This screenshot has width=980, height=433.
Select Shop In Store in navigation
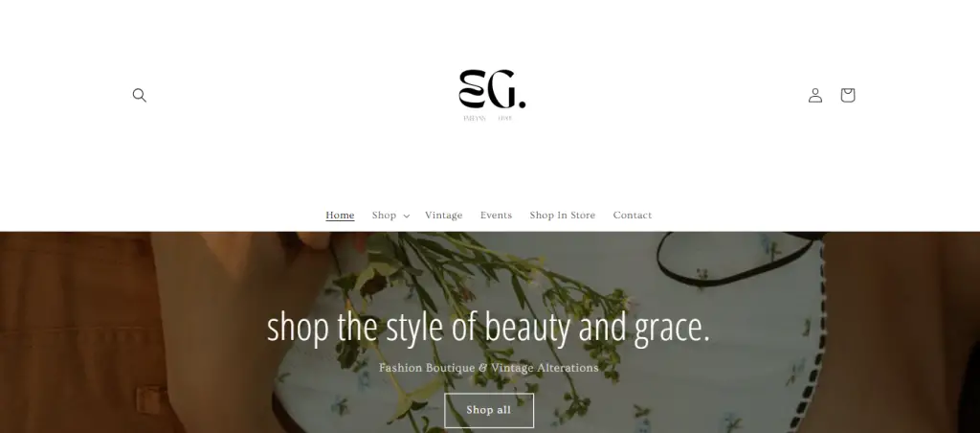pos(563,216)
